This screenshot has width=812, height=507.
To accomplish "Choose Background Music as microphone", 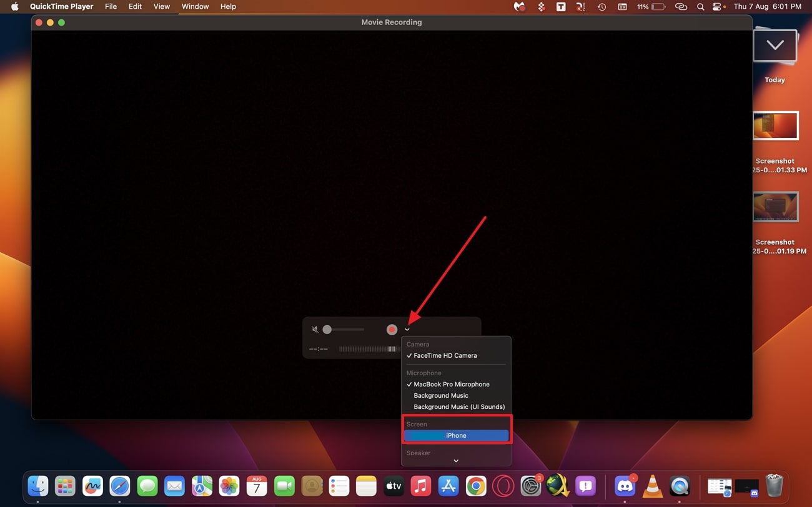I will pyautogui.click(x=456, y=396).
